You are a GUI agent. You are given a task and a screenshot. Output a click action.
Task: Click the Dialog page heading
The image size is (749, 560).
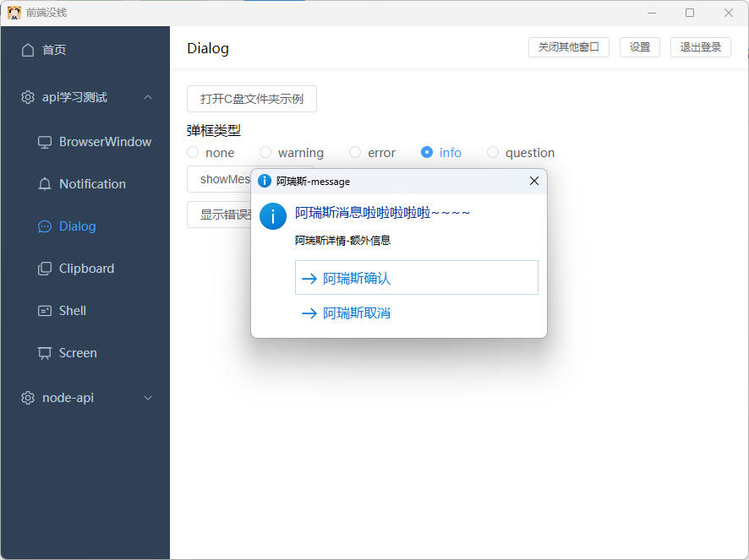[208, 48]
